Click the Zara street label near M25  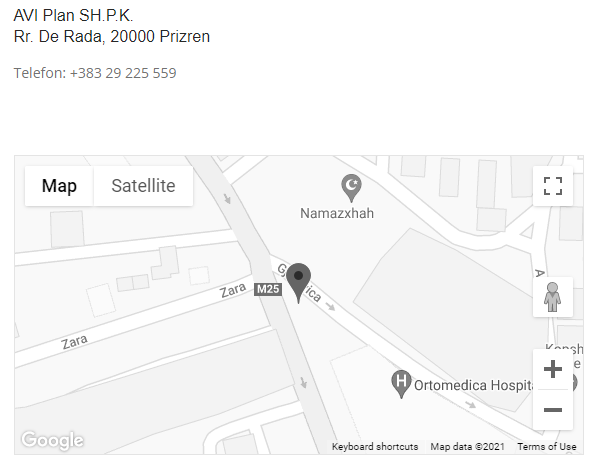[233, 290]
